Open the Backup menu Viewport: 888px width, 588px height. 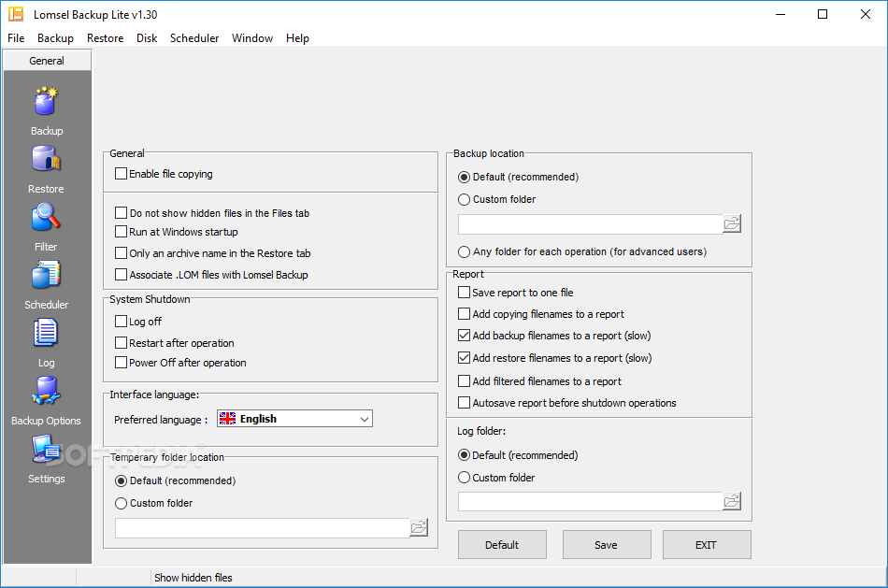pyautogui.click(x=55, y=38)
